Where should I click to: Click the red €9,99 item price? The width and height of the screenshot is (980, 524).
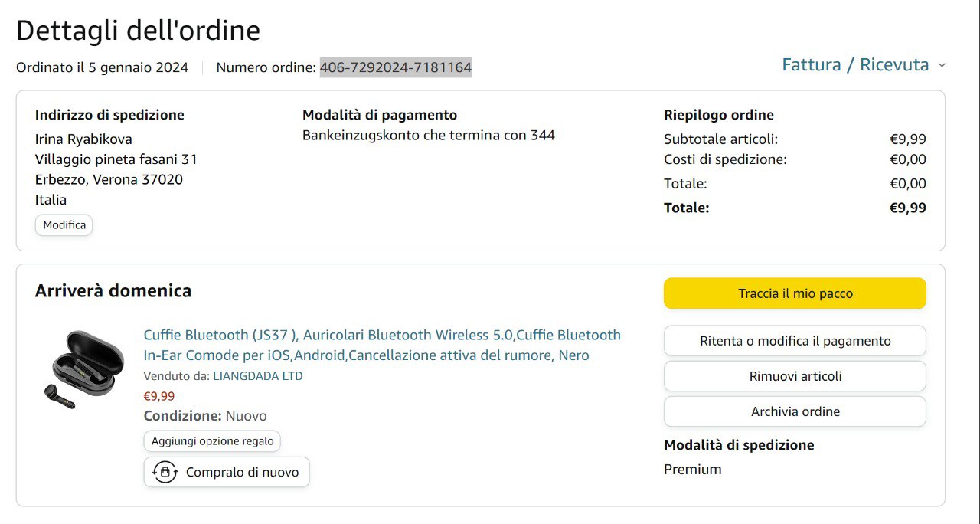(x=159, y=396)
